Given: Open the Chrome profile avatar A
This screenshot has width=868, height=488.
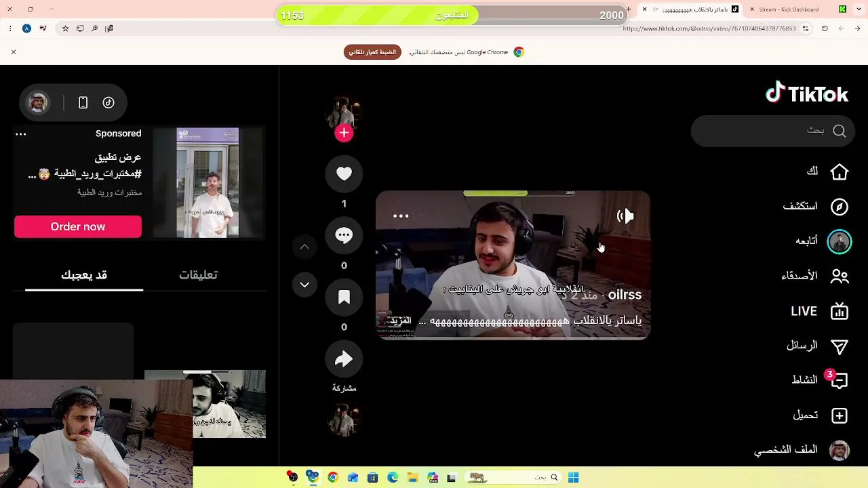Looking at the screenshot, I should coord(26,28).
